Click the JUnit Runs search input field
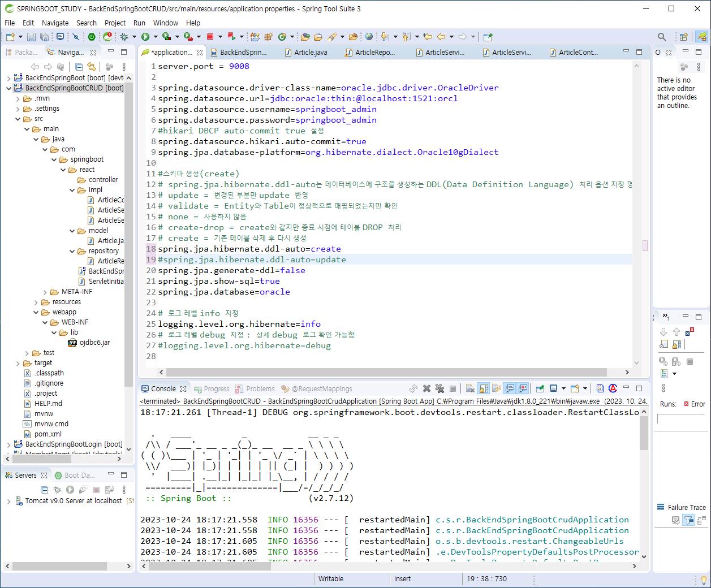The image size is (711, 588). [x=680, y=419]
